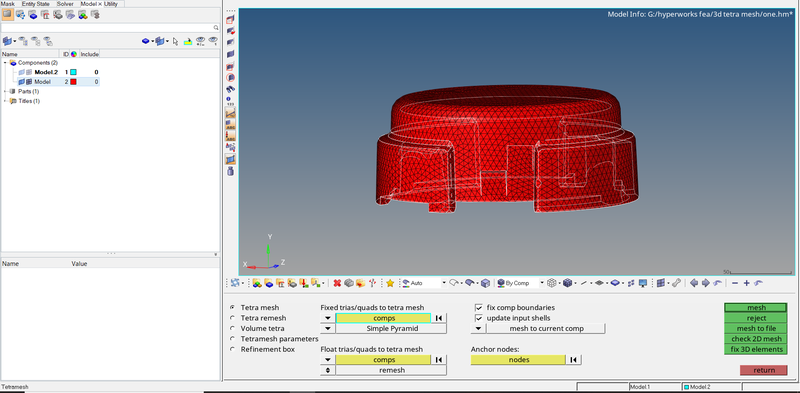Click the red color swatch of Model component

click(73, 82)
